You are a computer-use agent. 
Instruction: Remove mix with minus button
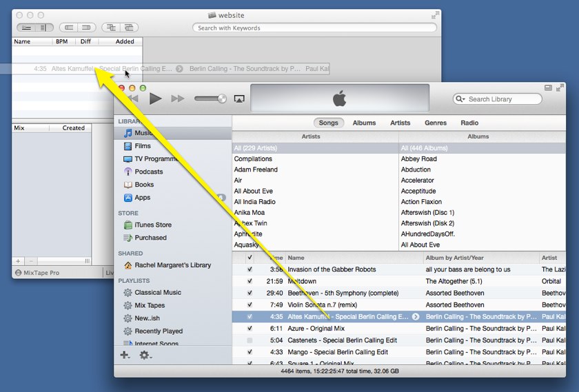31,261
